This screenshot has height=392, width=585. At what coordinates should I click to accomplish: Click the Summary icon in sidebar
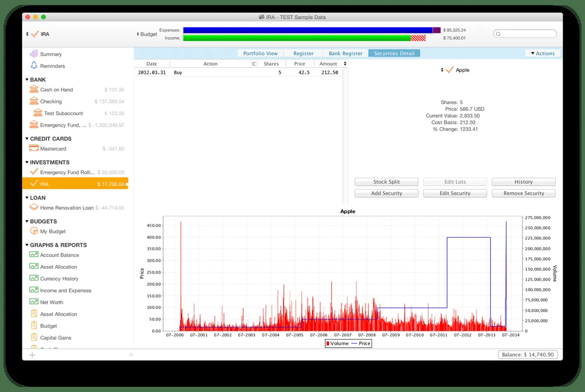[34, 54]
